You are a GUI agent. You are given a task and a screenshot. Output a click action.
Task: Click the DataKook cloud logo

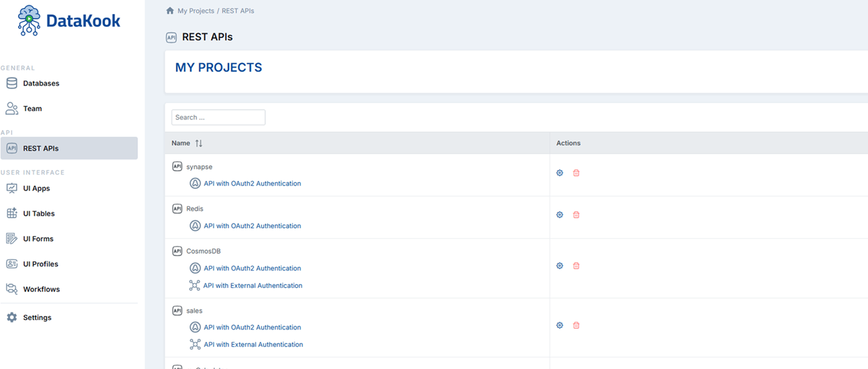(x=29, y=20)
